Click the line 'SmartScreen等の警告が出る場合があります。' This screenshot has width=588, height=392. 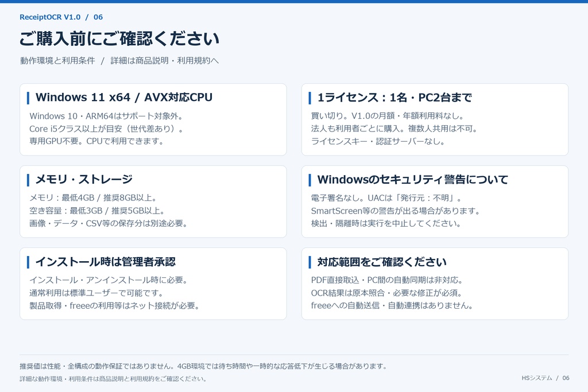(x=396, y=211)
